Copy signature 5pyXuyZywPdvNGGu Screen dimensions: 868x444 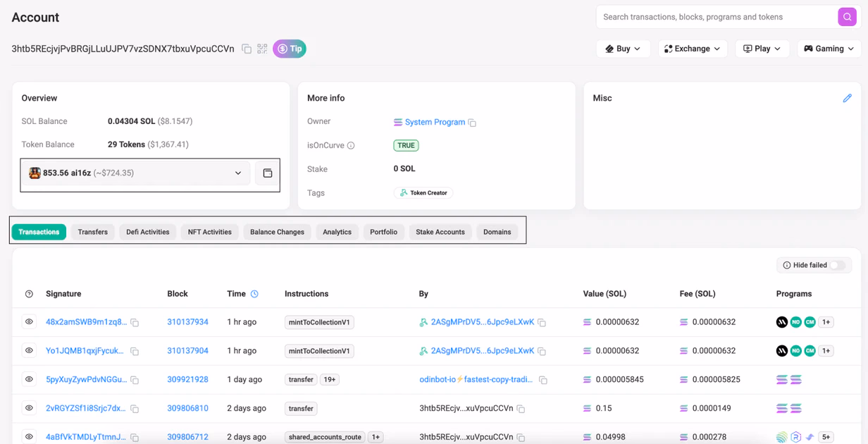click(135, 380)
